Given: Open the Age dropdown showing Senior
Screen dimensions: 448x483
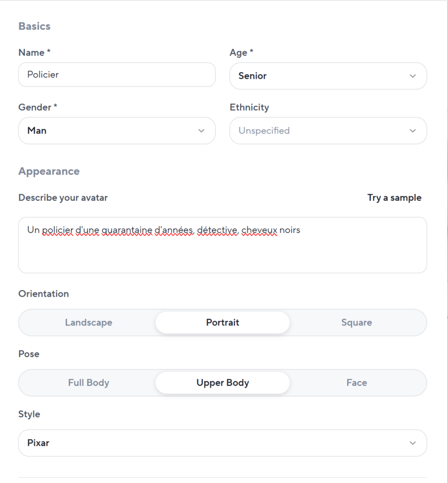Looking at the screenshot, I should click(321, 76).
